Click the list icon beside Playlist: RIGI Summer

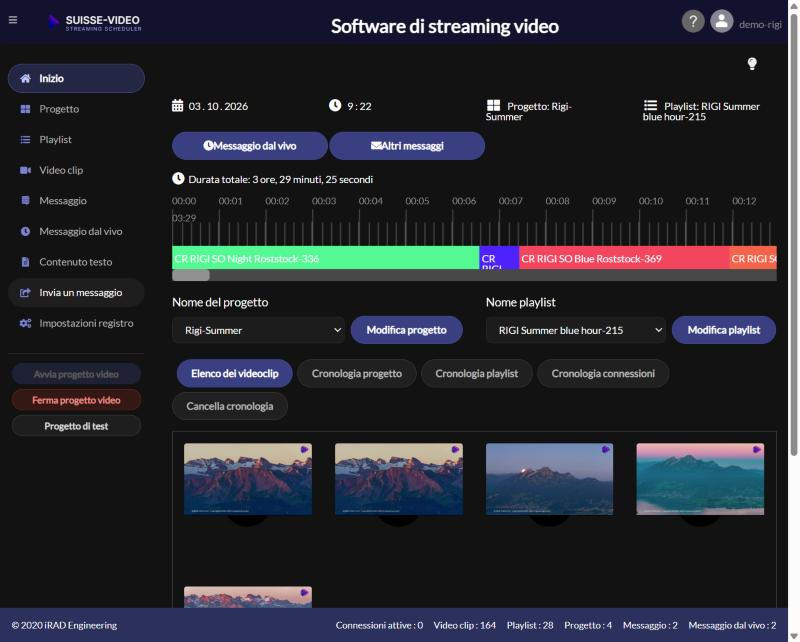[651, 106]
